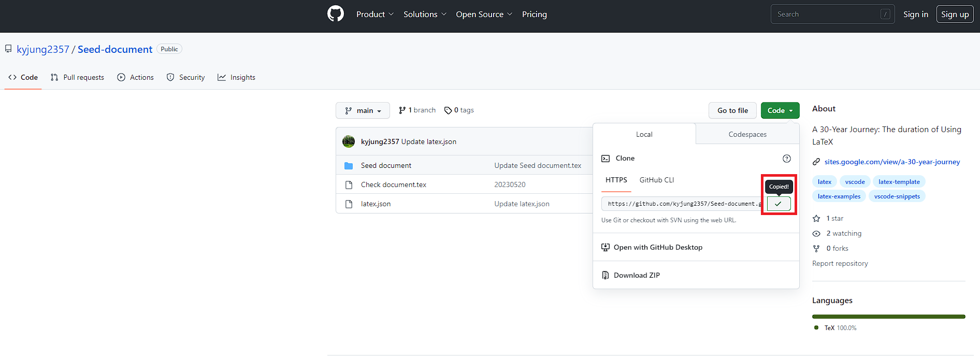Click the Check document.tex file icon

(349, 185)
